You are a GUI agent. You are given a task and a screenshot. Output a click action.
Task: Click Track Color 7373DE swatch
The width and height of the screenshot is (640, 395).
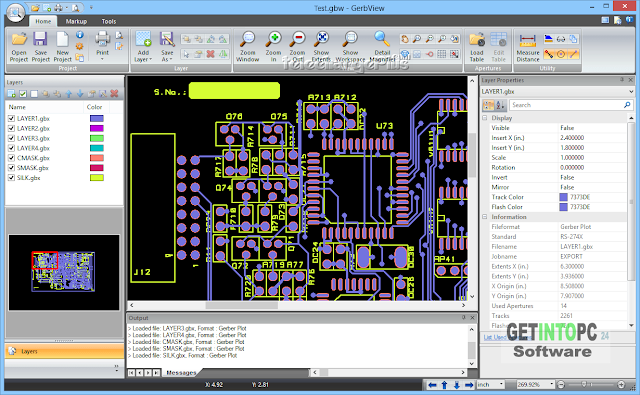click(563, 197)
